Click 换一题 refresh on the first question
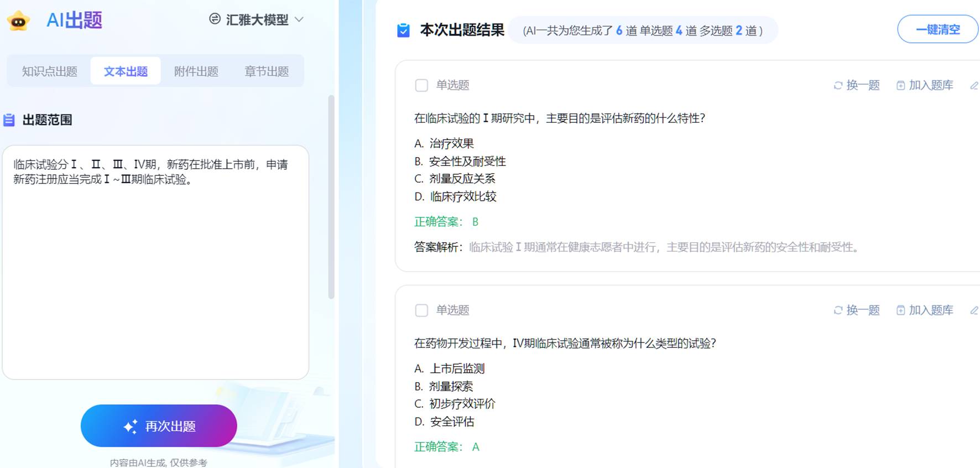 (x=856, y=85)
